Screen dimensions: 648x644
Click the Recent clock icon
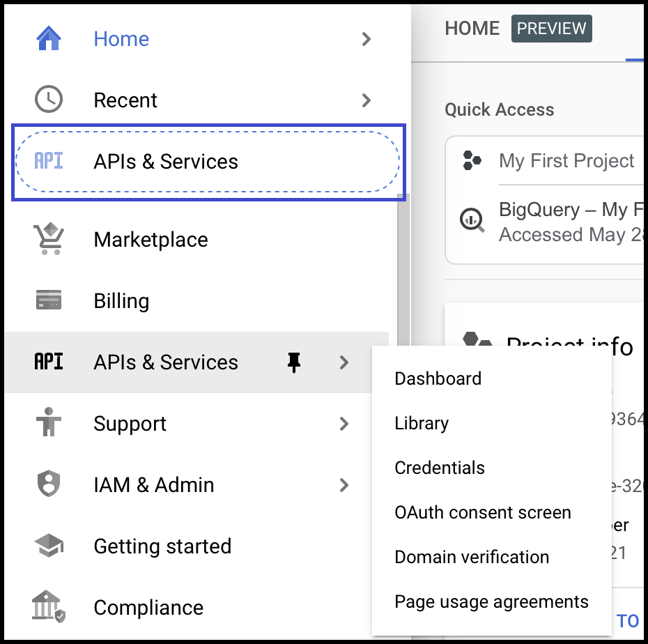pyautogui.click(x=49, y=100)
